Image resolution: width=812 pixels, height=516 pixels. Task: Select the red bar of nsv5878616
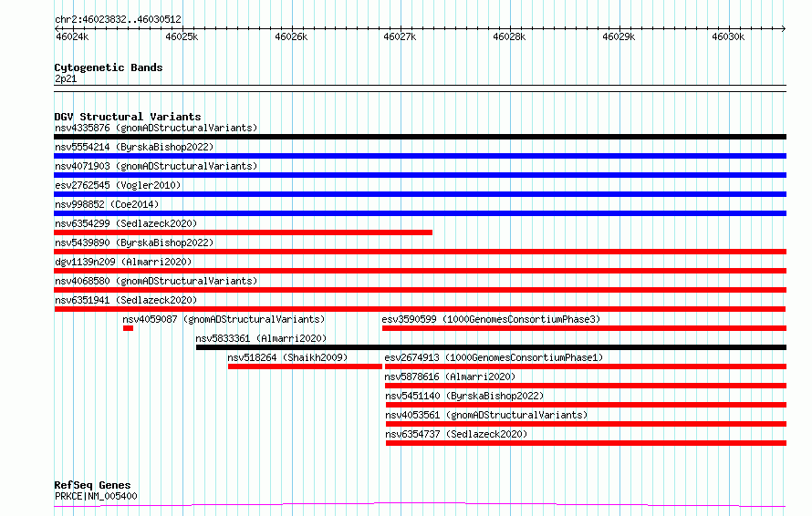click(x=586, y=386)
